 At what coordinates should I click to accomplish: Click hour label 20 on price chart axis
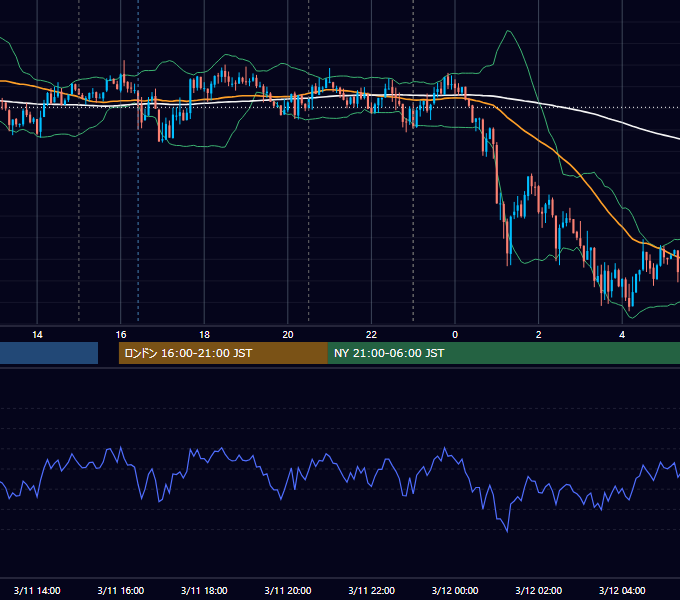click(288, 335)
